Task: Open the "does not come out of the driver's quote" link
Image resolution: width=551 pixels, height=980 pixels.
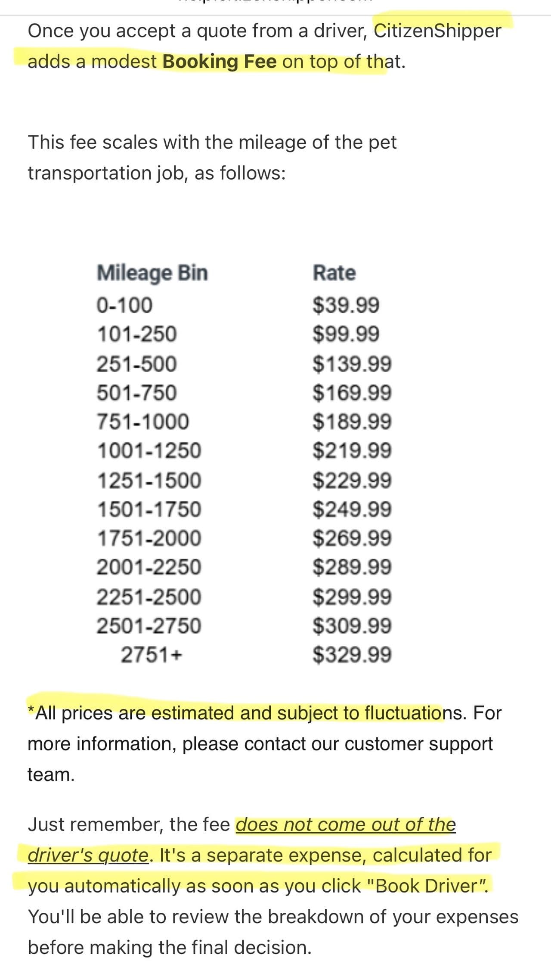Action: [x=345, y=824]
